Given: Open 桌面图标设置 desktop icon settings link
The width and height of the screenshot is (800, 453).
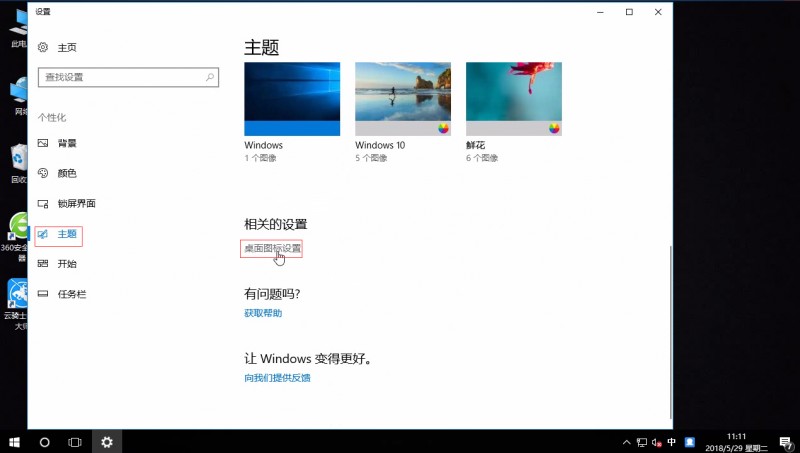Looking at the screenshot, I should click(x=272, y=248).
